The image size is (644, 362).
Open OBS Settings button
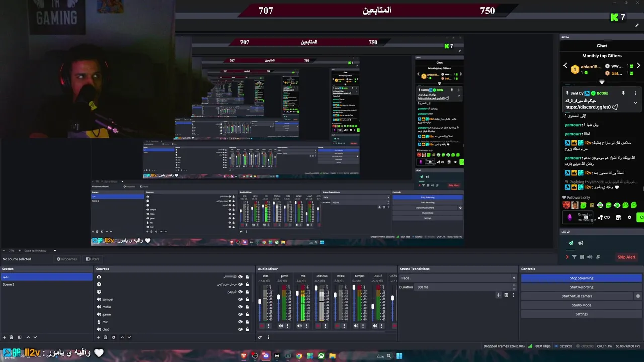pos(582,314)
